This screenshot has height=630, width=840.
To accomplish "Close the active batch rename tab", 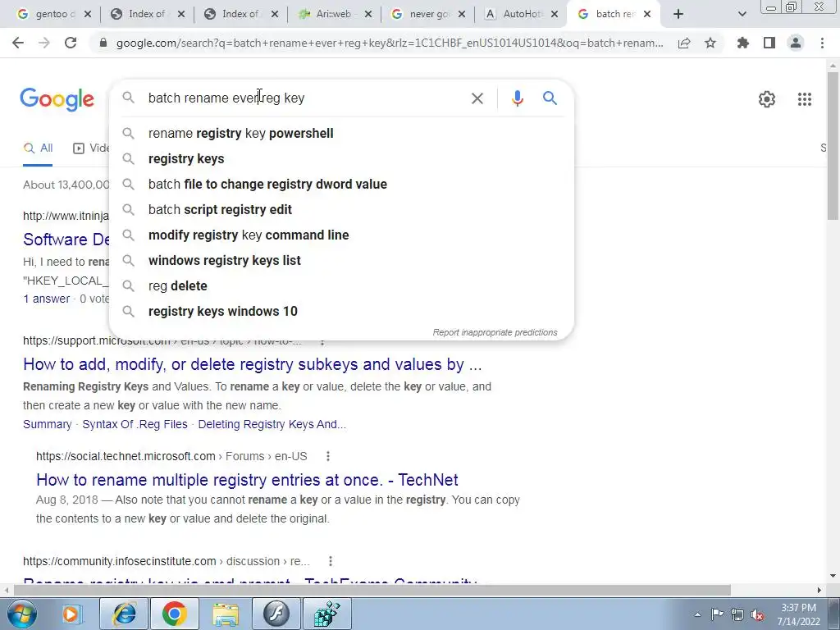I will pos(647,14).
